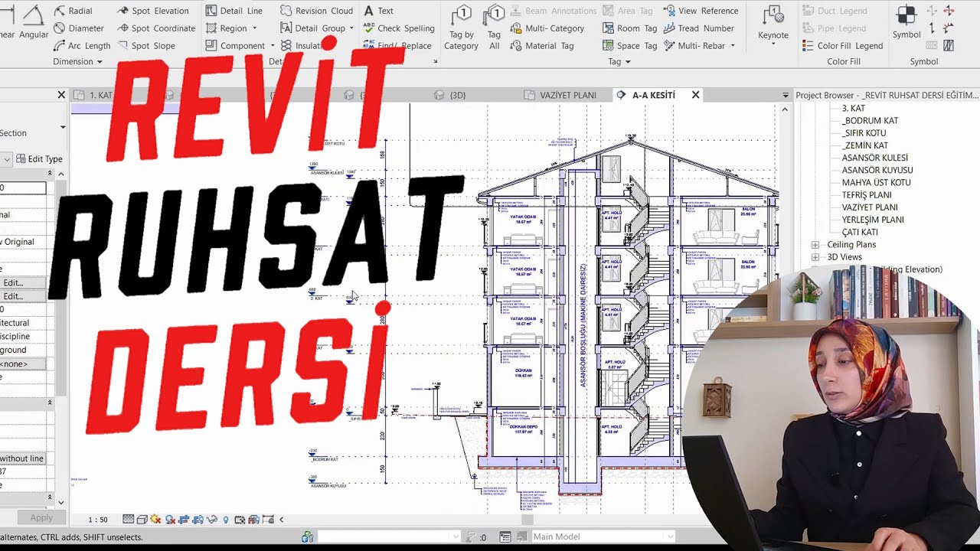Select the Angular dimension tool
Viewport: 980px width, 551px height.
pos(33,23)
